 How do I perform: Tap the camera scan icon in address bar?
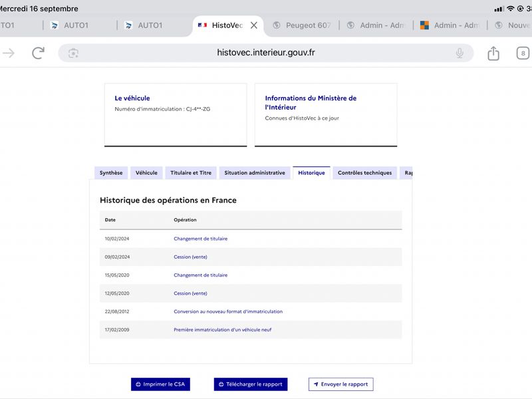click(x=73, y=53)
